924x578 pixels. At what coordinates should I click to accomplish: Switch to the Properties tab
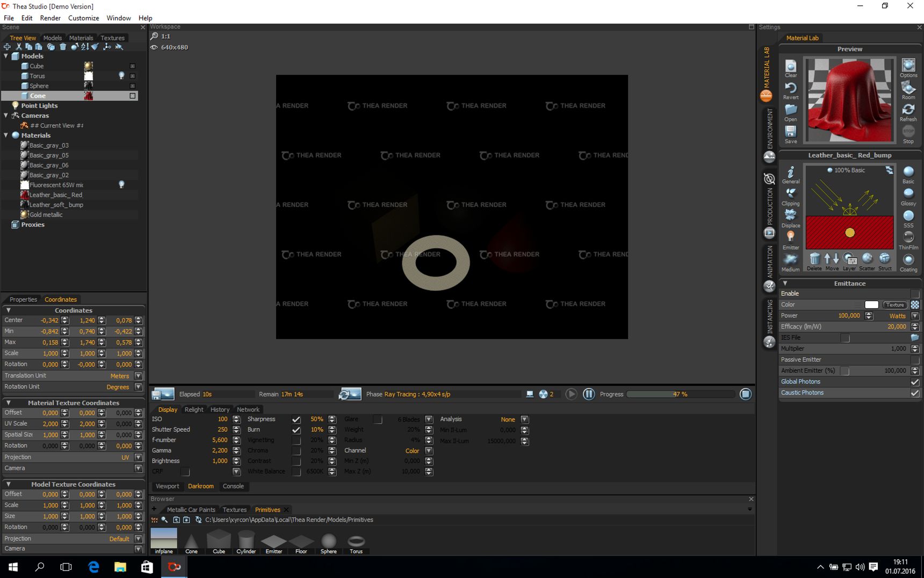tap(23, 299)
